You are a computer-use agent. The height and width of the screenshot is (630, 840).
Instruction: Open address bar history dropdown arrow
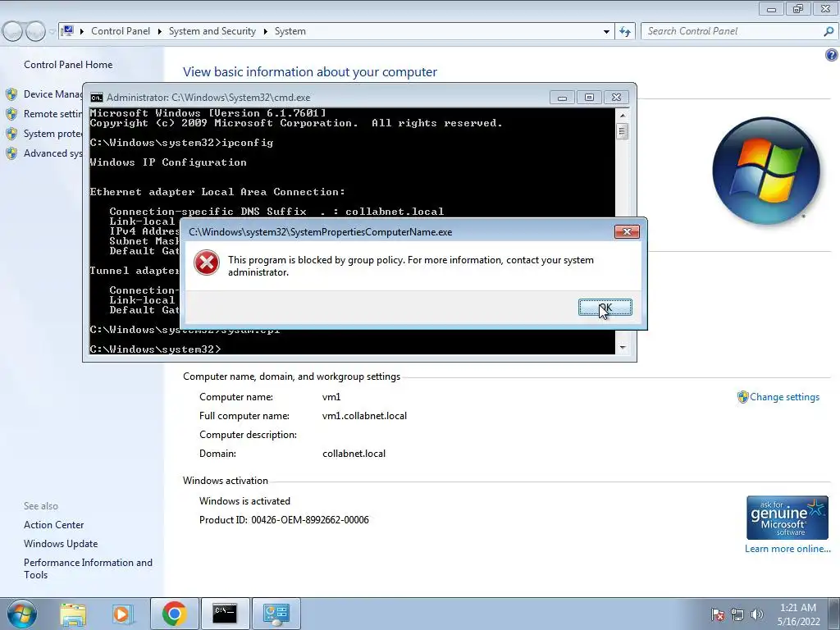(x=606, y=32)
